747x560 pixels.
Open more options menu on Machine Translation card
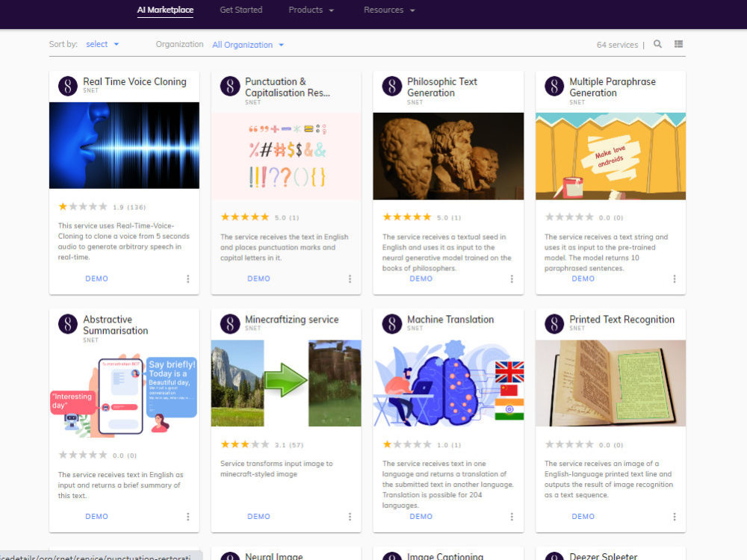[x=512, y=517]
